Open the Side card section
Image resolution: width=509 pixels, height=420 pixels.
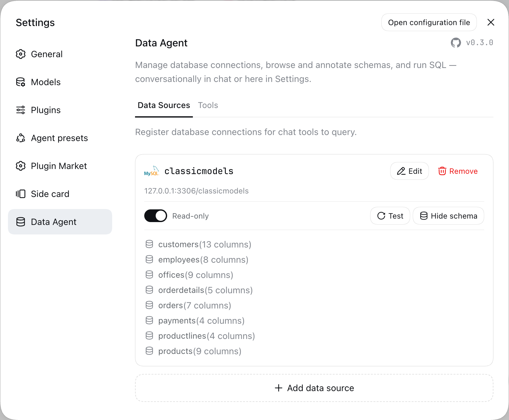[60, 194]
